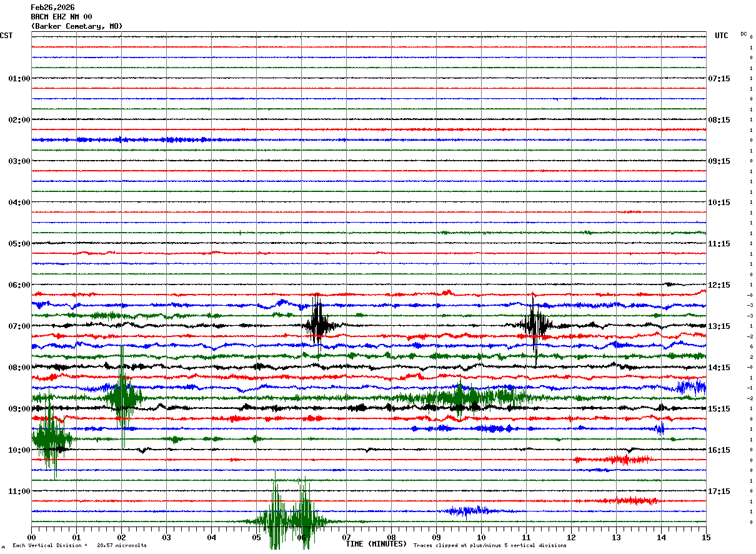Click minute tick 02 on bottom axis

121,537
